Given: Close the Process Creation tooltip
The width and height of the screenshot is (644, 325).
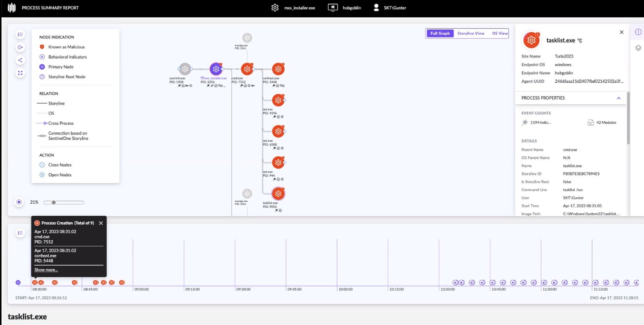Looking at the screenshot, I should click(101, 223).
